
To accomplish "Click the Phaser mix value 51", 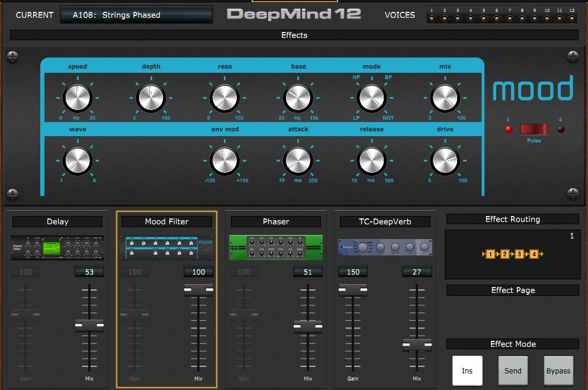I will [307, 272].
